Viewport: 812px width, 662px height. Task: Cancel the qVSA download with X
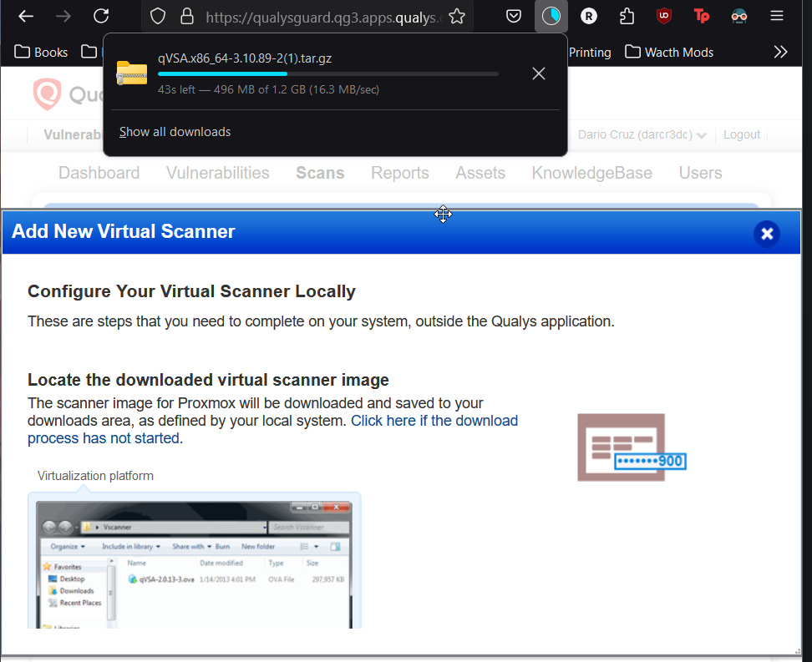[x=539, y=73]
